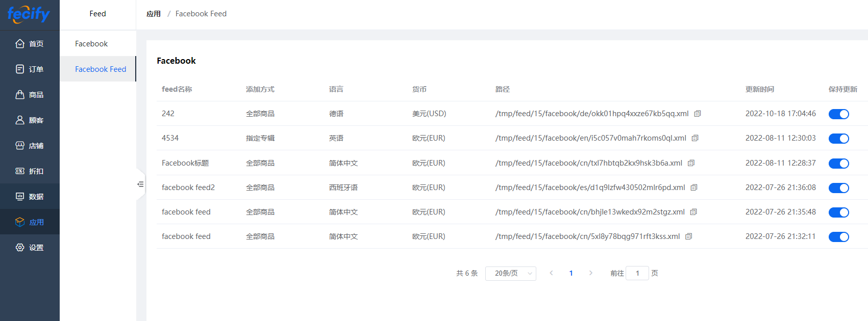This screenshot has width=868, height=321.
Task: Click the timestamp 2022-10-18 17:04:46
Action: tap(781, 114)
